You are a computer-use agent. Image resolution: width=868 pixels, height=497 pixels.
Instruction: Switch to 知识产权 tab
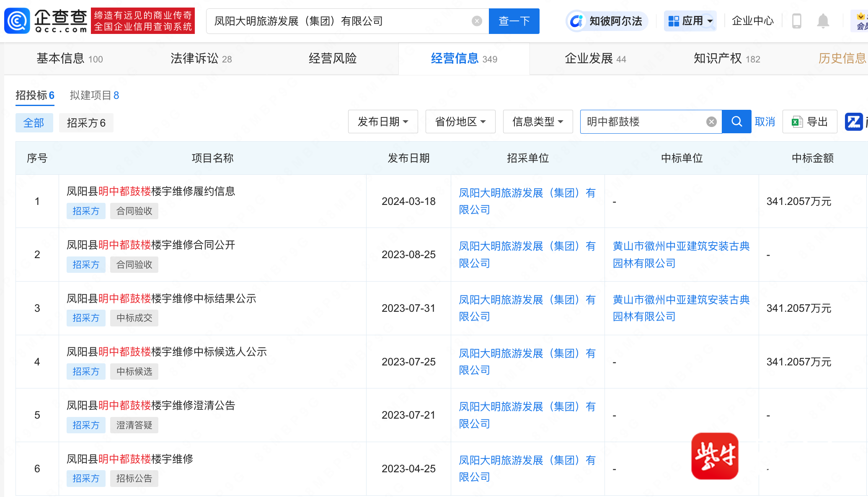point(727,59)
